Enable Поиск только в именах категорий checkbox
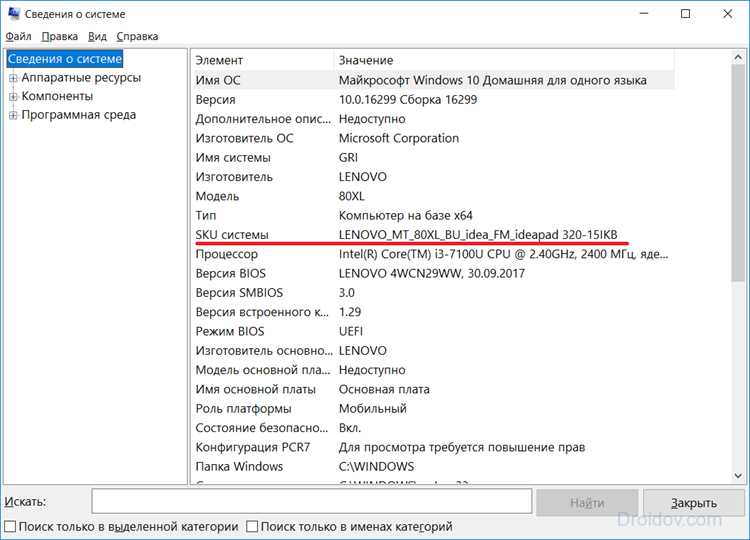750x540 pixels. 252,527
